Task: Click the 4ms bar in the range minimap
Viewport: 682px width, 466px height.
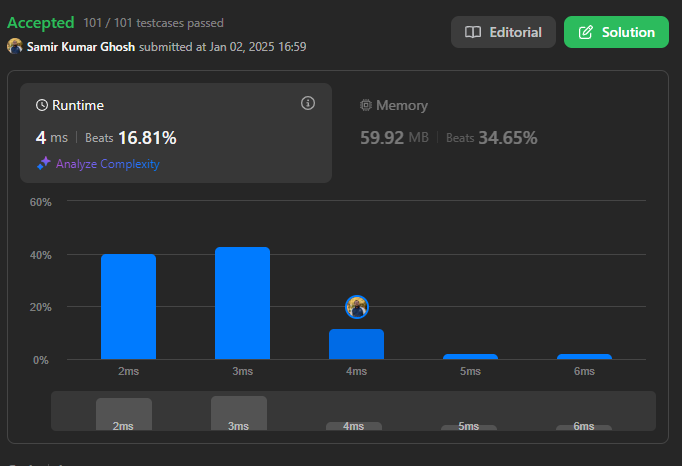Action: 354,426
